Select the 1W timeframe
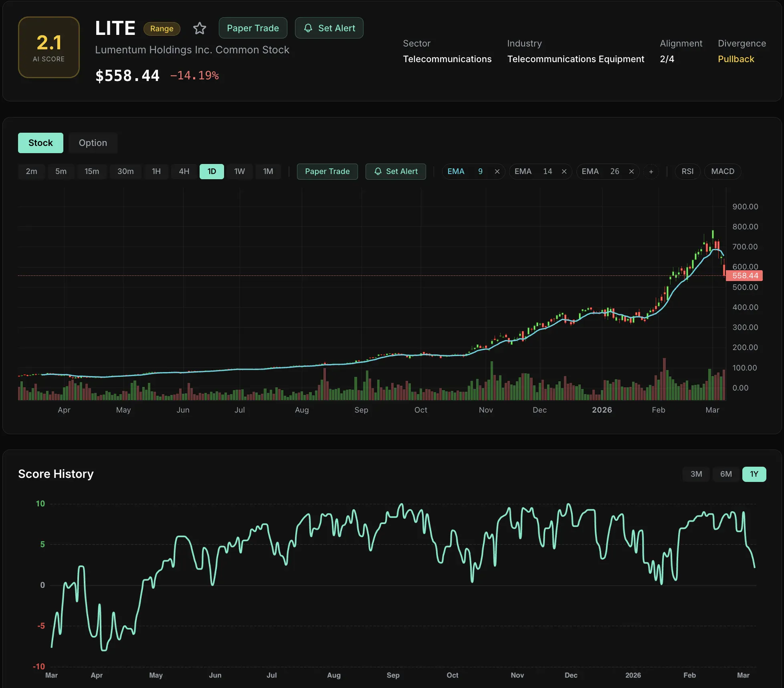 click(x=240, y=172)
